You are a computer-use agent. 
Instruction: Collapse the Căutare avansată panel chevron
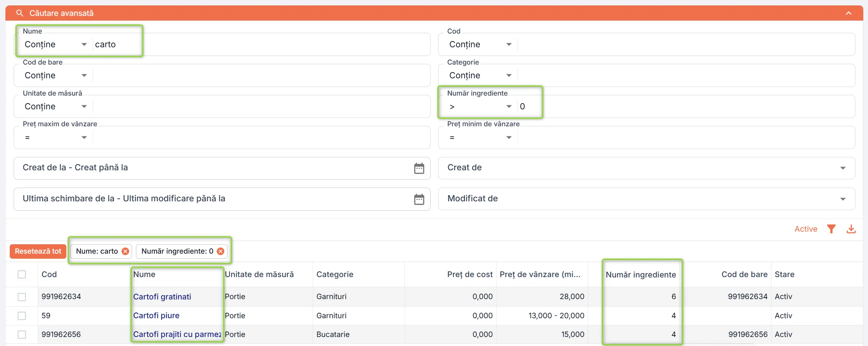tap(849, 13)
